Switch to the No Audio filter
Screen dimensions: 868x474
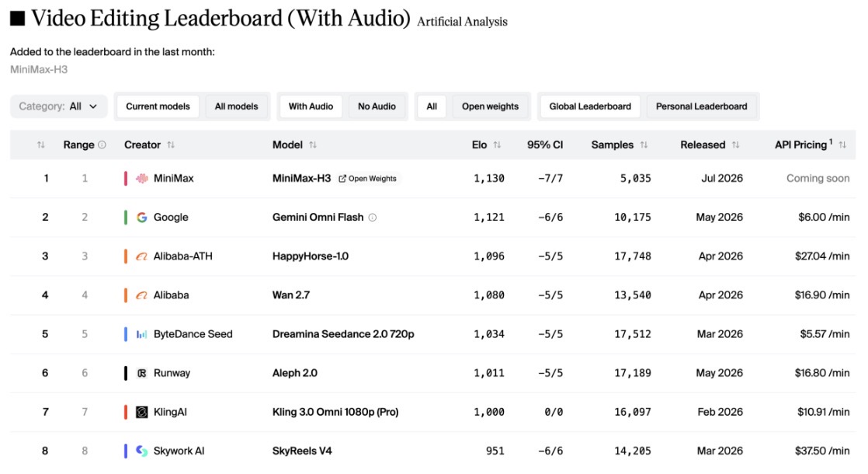tap(377, 106)
